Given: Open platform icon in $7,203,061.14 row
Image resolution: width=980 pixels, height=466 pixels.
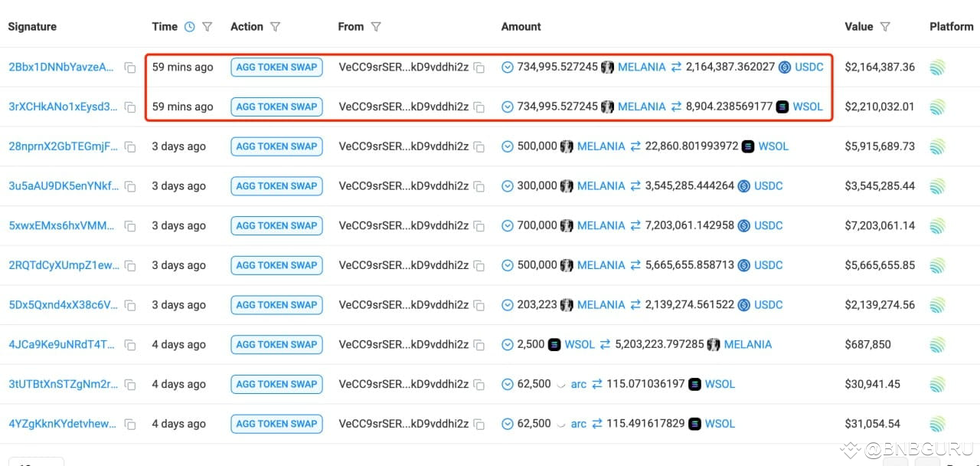Looking at the screenshot, I should [x=938, y=225].
